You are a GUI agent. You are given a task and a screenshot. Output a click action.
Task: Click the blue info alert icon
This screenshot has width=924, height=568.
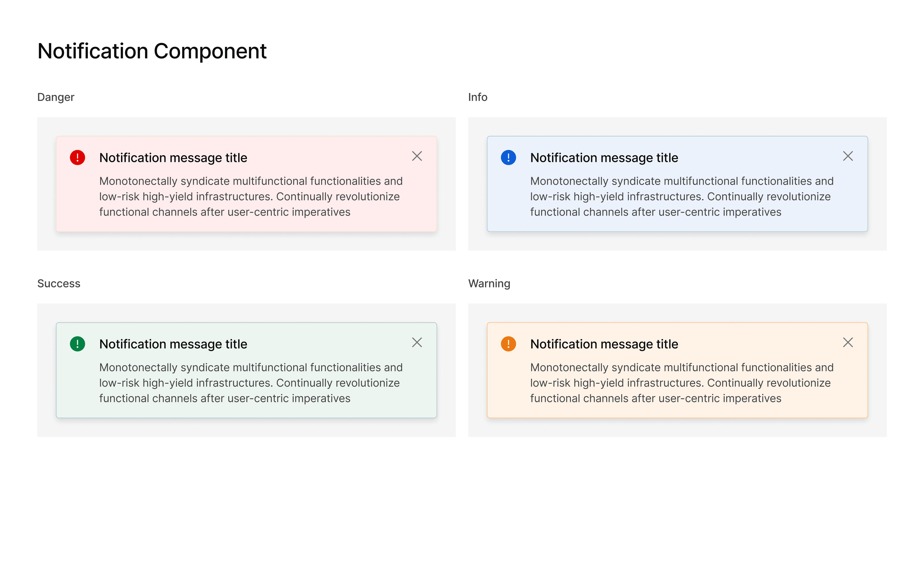click(508, 157)
